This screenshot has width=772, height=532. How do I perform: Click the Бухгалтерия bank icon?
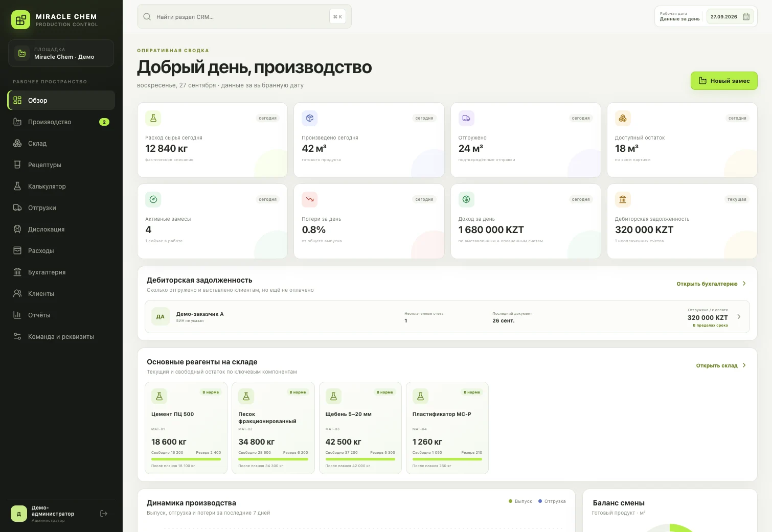[17, 272]
